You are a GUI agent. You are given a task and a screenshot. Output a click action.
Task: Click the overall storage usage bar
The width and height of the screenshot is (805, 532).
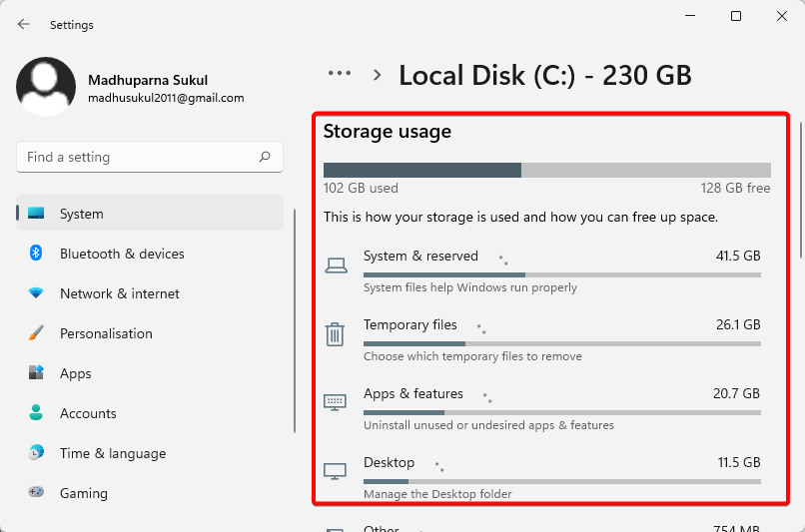[547, 171]
